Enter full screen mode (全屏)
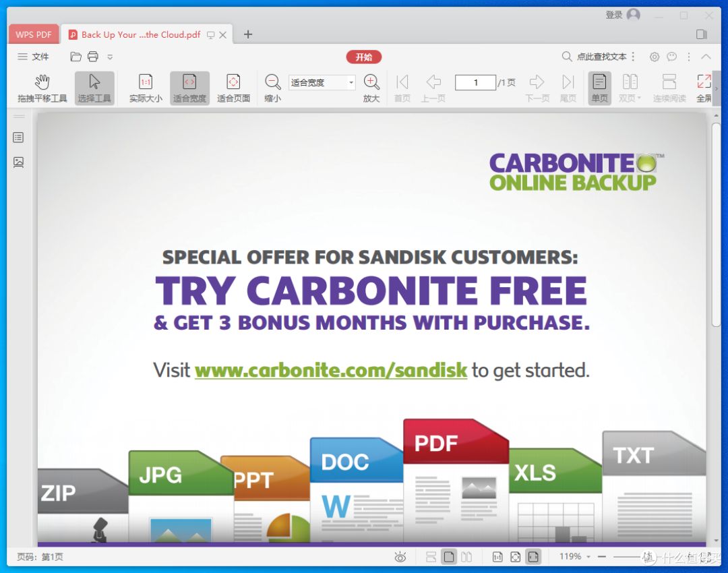The image size is (728, 573). tap(703, 88)
